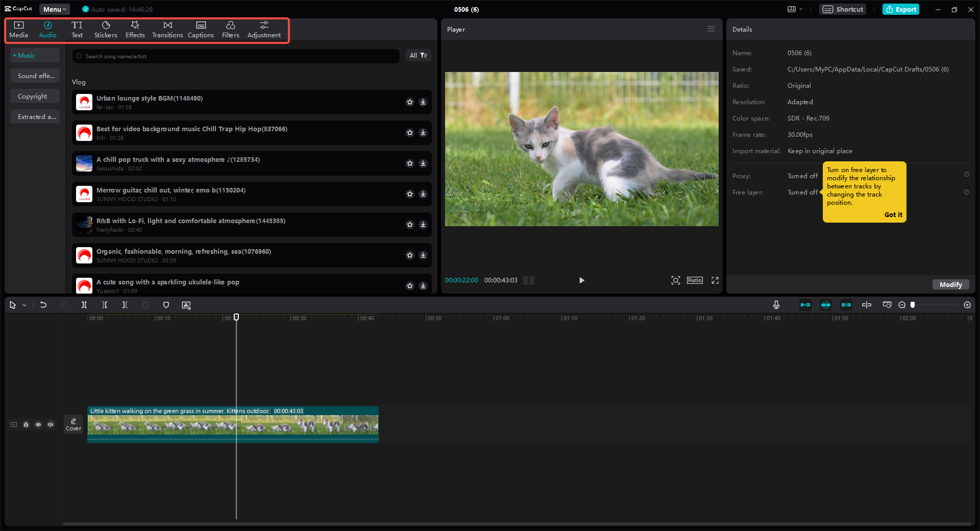Lock the video track
This screenshot has width=980, height=531.
[x=26, y=424]
